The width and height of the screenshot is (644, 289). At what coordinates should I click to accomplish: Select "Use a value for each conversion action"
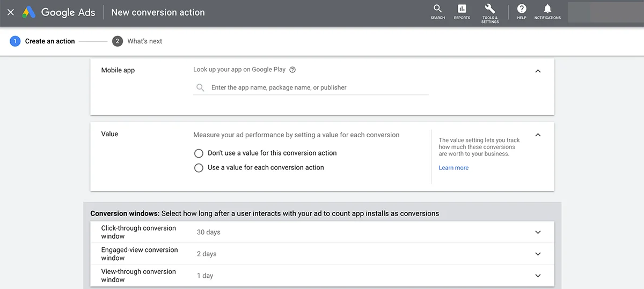click(x=199, y=168)
